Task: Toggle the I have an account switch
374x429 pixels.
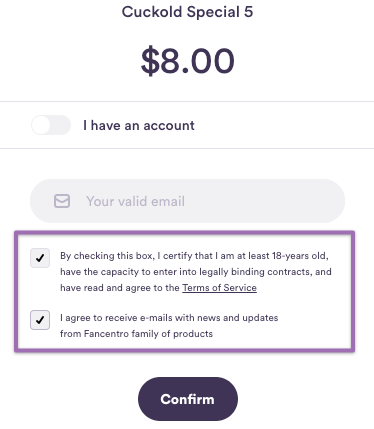Action: (51, 125)
